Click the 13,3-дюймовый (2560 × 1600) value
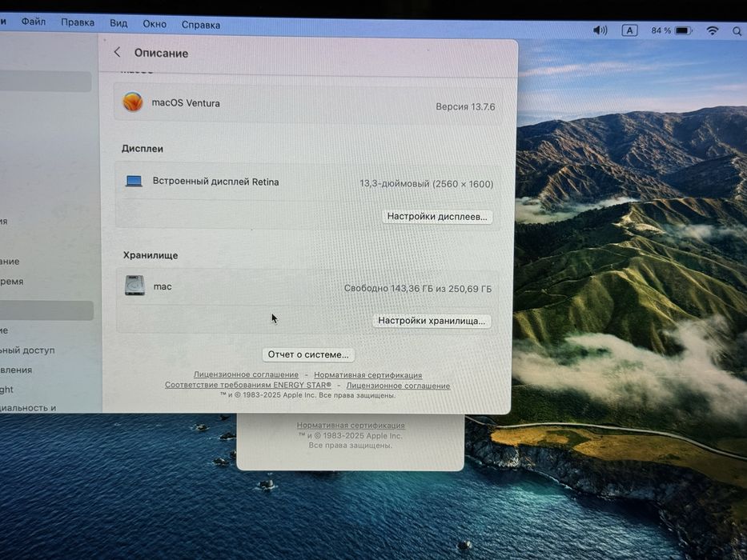The width and height of the screenshot is (747, 560). pyautogui.click(x=427, y=184)
